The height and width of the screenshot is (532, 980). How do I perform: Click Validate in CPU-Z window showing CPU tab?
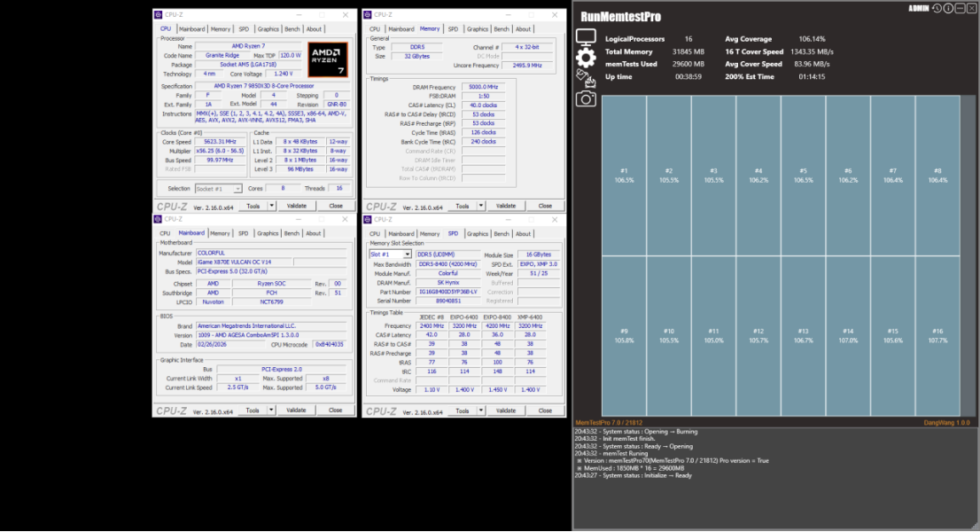(x=296, y=206)
